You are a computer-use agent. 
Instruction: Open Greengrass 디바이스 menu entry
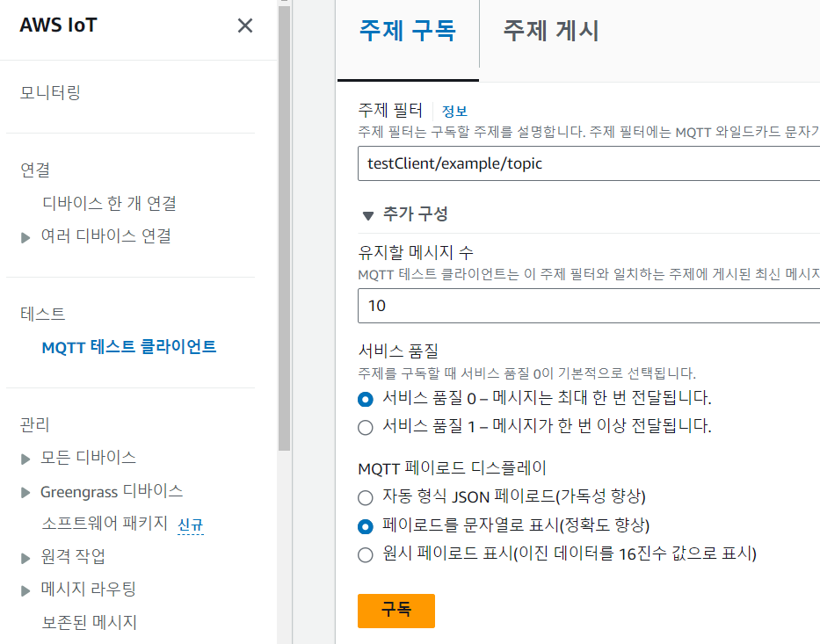112,491
